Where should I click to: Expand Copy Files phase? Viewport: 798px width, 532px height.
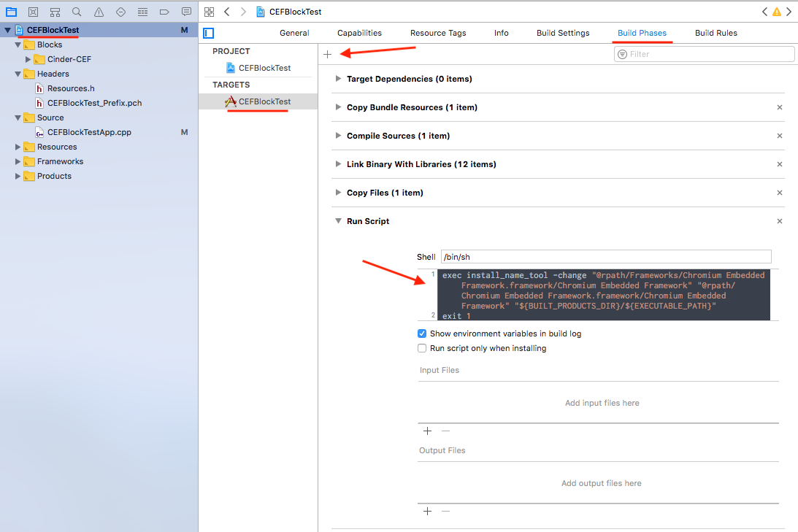click(338, 193)
